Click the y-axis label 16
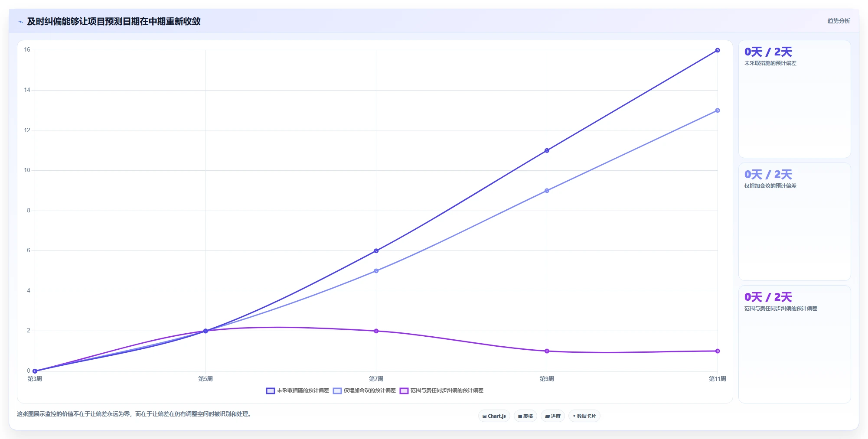 (27, 50)
